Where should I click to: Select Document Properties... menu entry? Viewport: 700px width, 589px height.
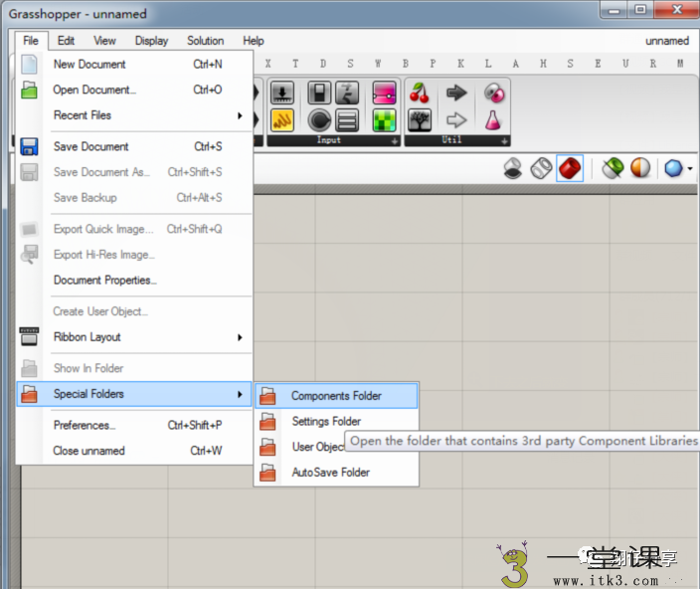pyautogui.click(x=104, y=280)
